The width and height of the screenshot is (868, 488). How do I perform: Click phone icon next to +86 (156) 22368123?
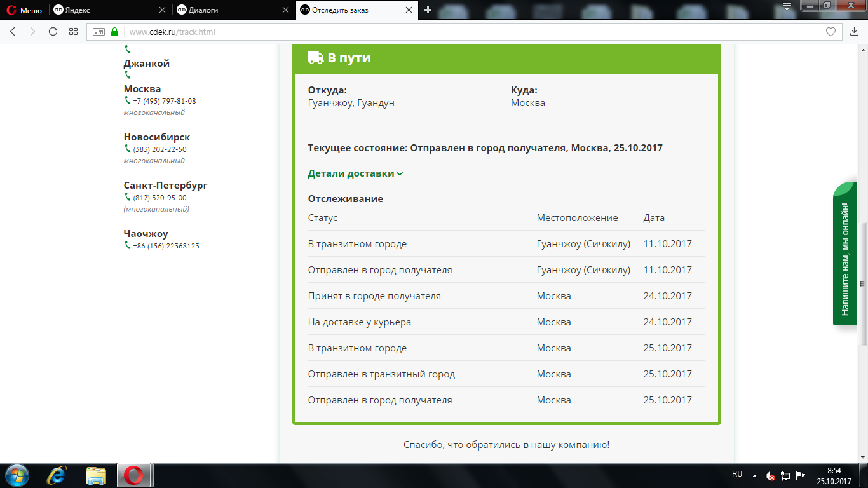(x=128, y=245)
